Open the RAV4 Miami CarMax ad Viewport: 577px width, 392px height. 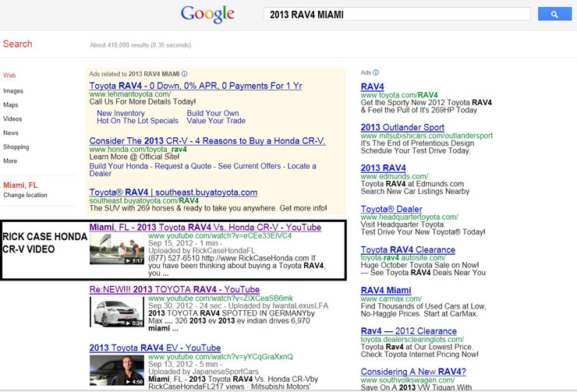386,290
